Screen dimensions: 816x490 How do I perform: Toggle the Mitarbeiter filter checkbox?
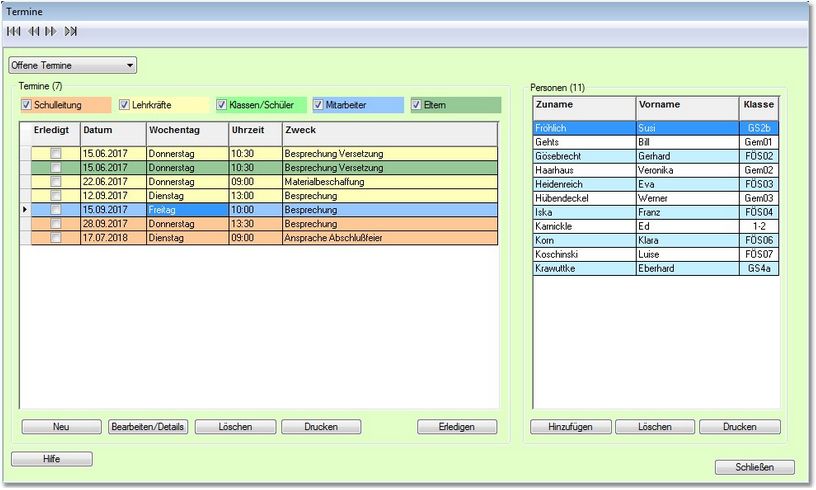click(319, 105)
